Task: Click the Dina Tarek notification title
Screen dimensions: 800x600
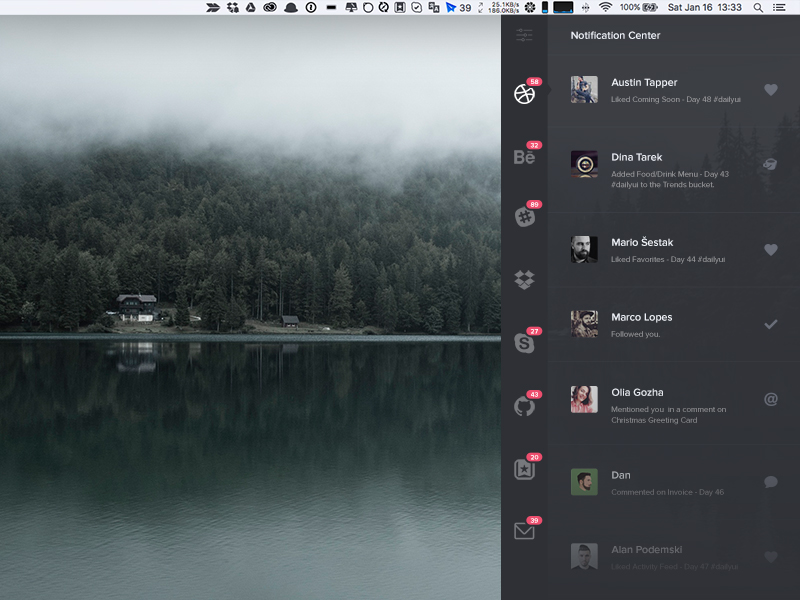Action: click(x=636, y=157)
